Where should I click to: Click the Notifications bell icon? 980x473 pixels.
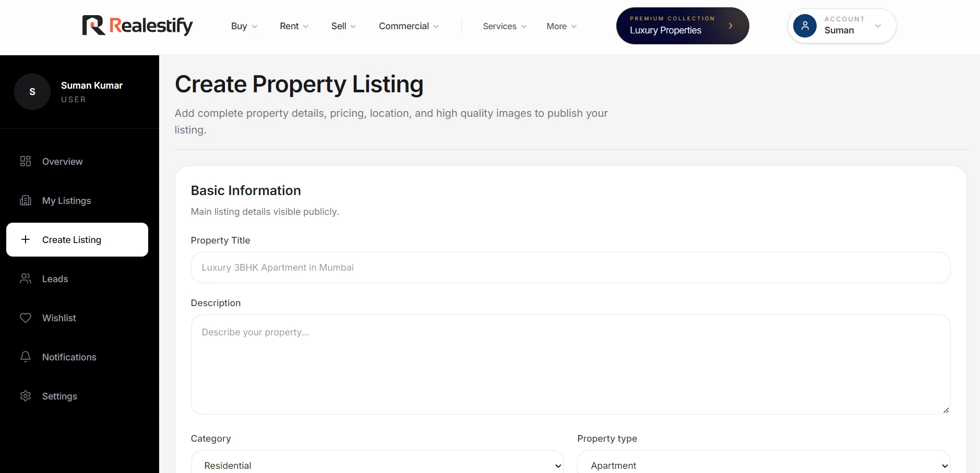[26, 357]
